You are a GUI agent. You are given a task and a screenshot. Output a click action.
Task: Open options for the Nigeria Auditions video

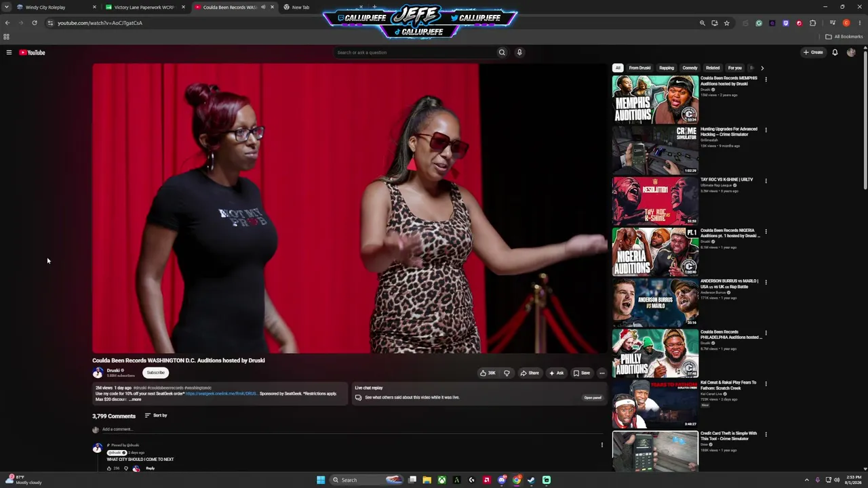[x=766, y=232]
